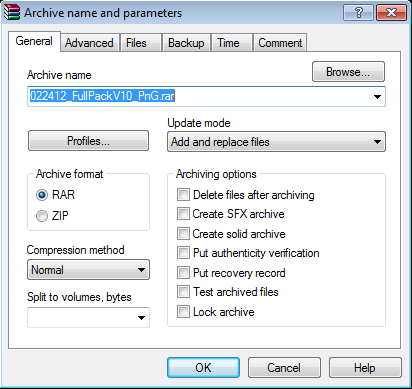Tick the Lock archive checkbox
Viewport: 412px width, 389px height.
(x=183, y=312)
